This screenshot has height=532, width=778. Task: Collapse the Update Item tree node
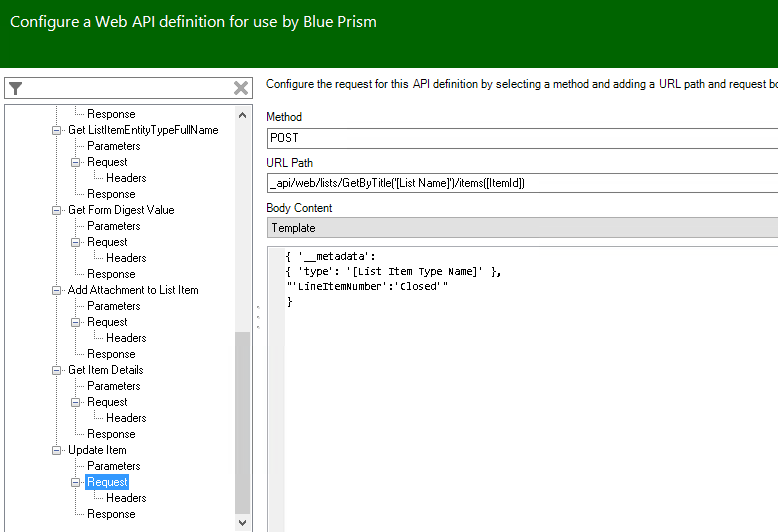click(56, 450)
